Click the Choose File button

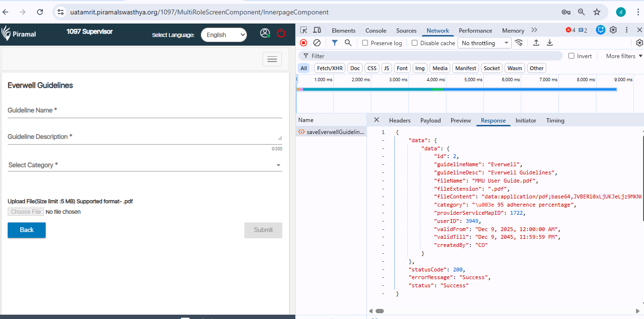[26, 212]
